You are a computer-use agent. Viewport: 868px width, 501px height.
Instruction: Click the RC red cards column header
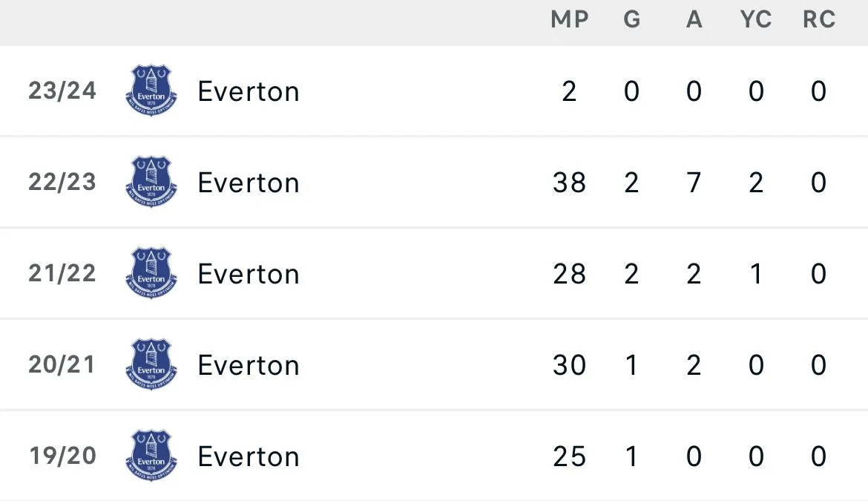[819, 20]
